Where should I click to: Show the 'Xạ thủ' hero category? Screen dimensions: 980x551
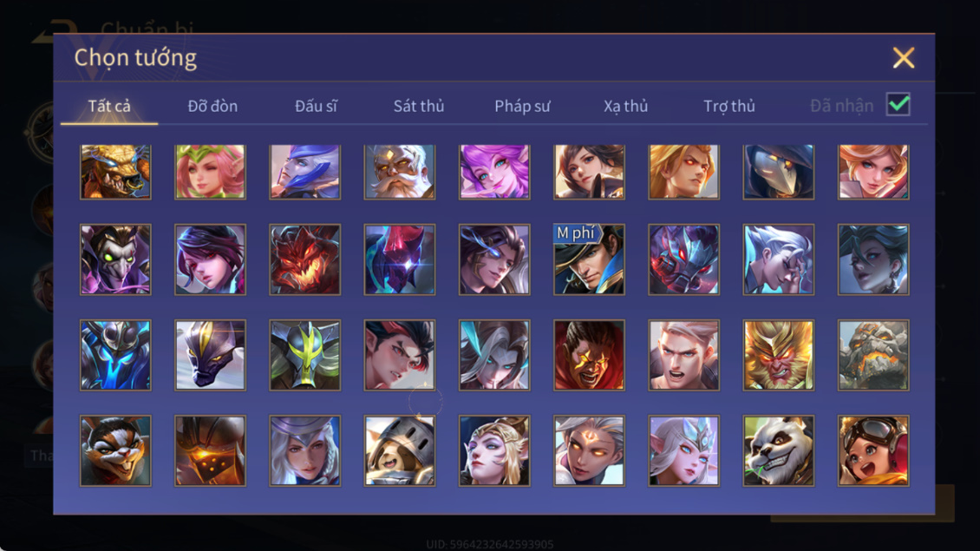[625, 106]
